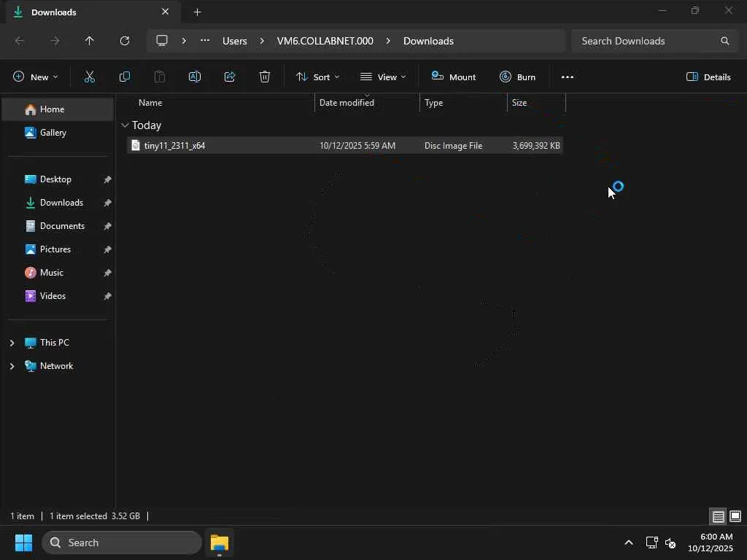Click VM6.COLLABNET.000 in breadcrumb path

325,41
